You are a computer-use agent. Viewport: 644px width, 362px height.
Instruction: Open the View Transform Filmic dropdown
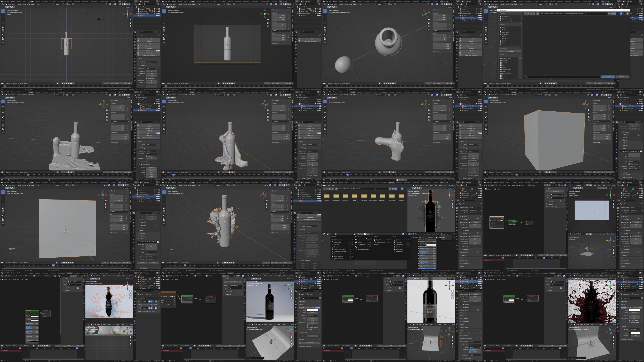point(475,345)
